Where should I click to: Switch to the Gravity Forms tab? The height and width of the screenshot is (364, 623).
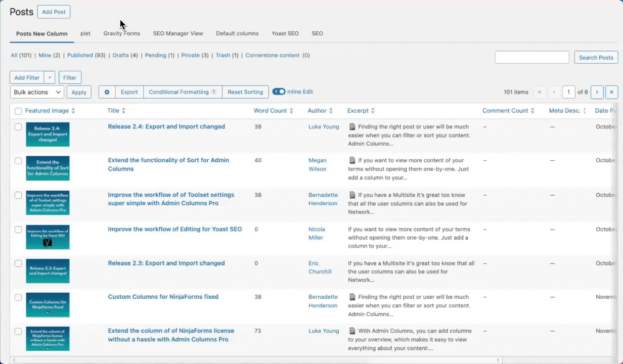coord(121,33)
